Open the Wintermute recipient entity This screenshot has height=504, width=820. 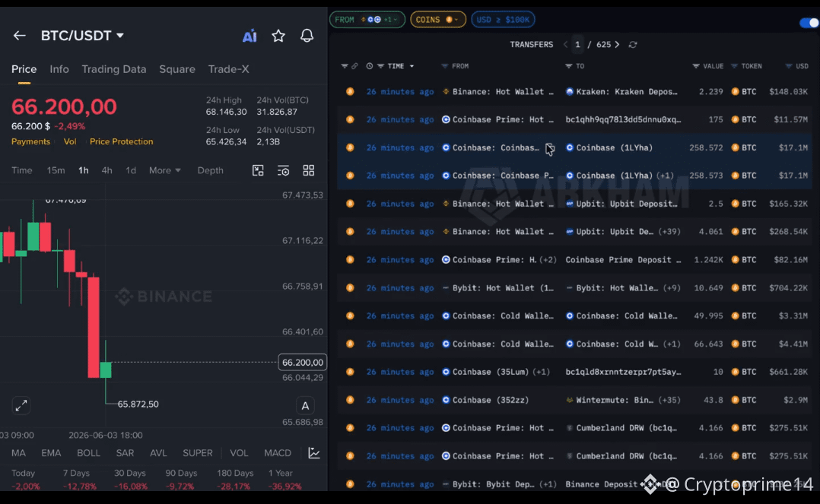coord(610,400)
